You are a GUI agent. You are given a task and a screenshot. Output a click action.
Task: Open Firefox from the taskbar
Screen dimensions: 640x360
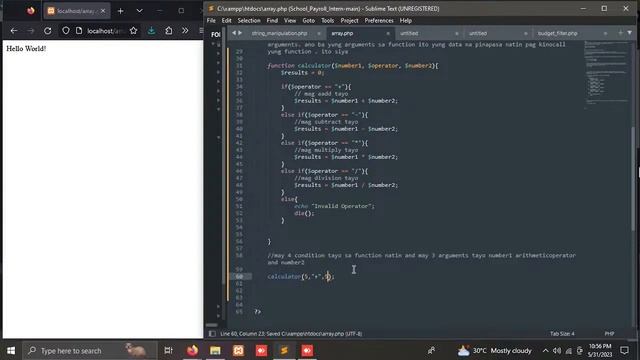pyautogui.click(x=192, y=350)
